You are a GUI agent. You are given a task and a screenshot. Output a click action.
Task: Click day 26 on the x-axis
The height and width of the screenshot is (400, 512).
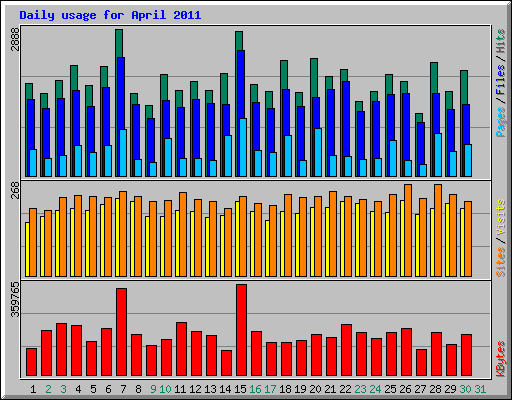tap(405, 389)
